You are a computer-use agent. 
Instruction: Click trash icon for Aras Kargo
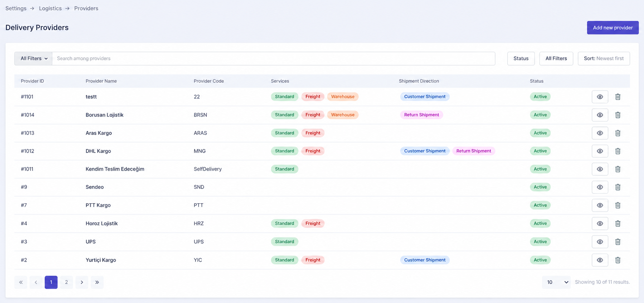coord(618,133)
